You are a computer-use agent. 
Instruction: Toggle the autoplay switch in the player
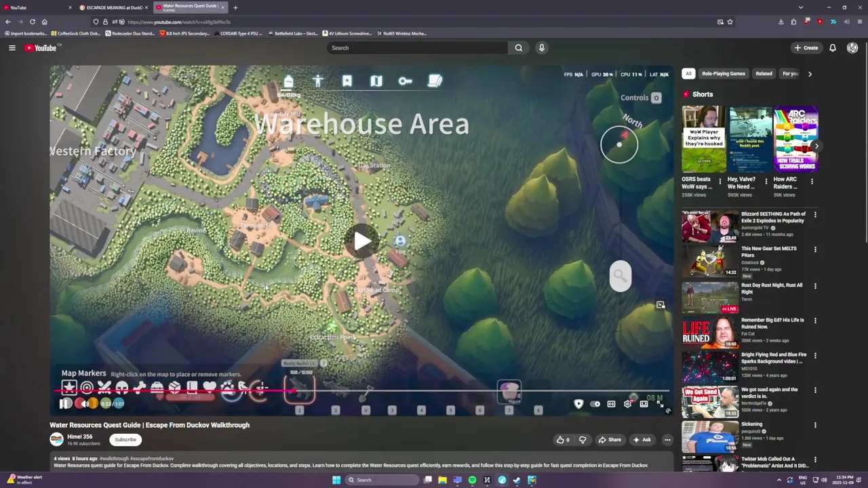[595, 404]
